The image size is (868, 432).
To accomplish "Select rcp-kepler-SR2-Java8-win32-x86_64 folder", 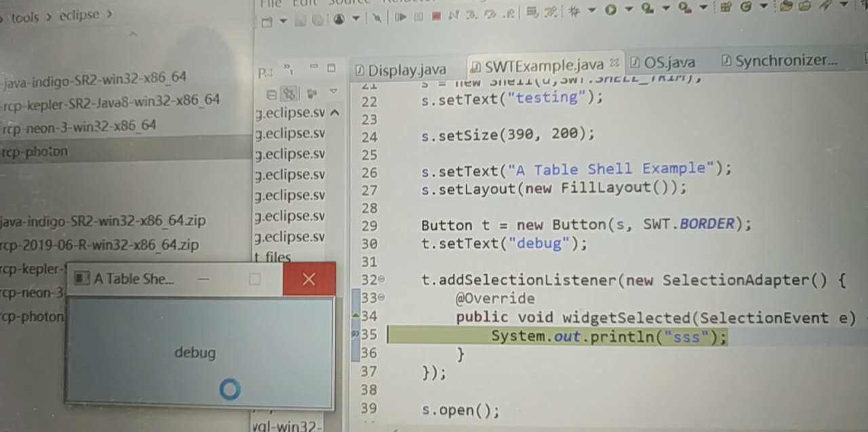I will click(x=111, y=102).
